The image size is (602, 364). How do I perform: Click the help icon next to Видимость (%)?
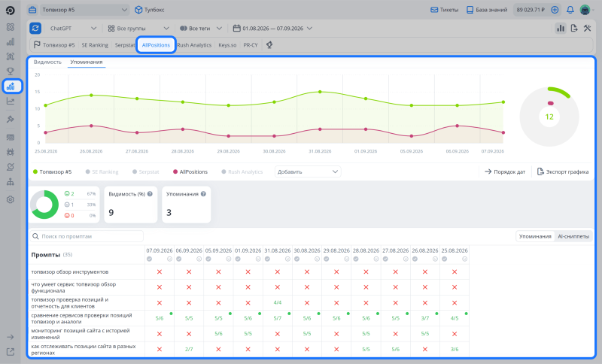[x=150, y=194]
